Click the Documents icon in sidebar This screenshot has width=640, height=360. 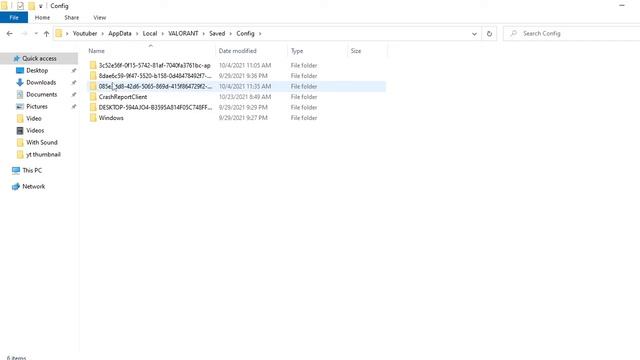click(20, 94)
